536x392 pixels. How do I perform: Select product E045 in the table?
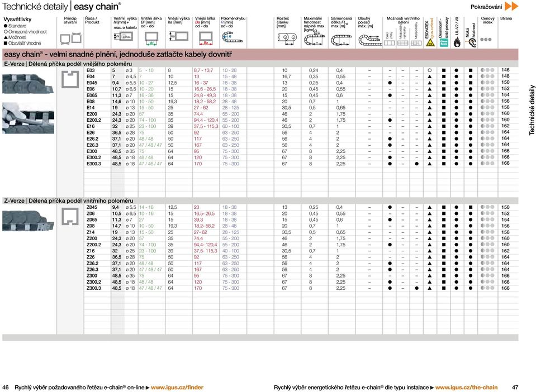92,83
